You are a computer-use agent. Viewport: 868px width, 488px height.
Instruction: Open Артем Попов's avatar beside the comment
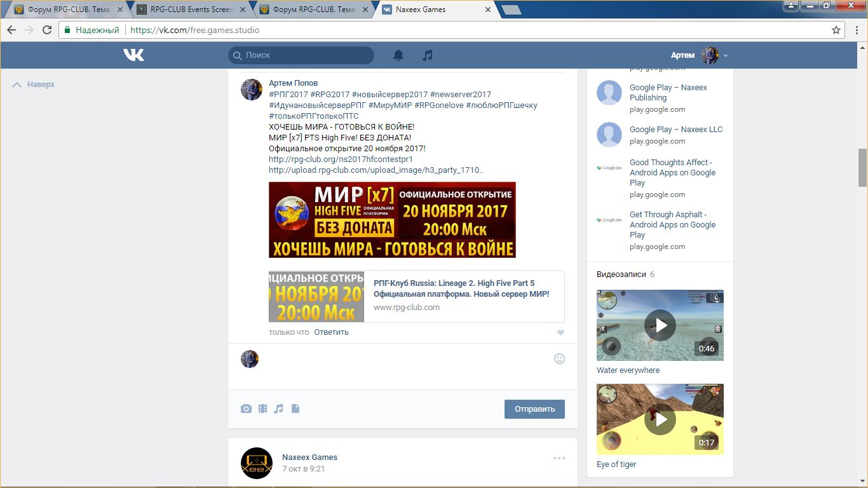[252, 90]
